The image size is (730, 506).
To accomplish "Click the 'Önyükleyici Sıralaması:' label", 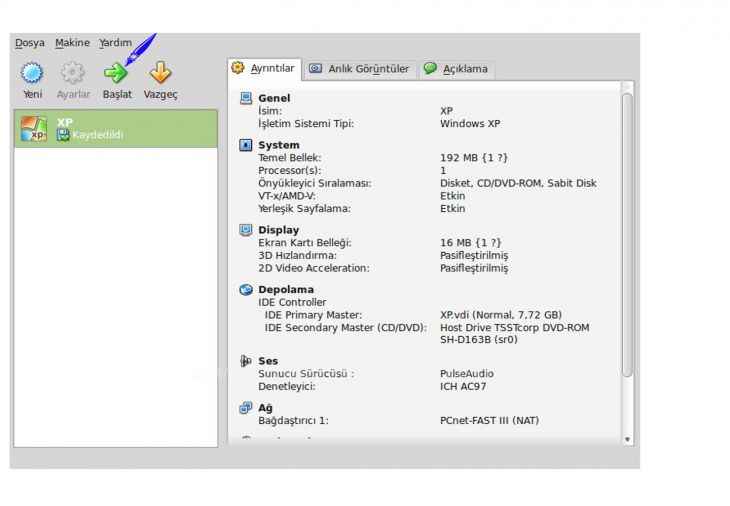I will [315, 183].
